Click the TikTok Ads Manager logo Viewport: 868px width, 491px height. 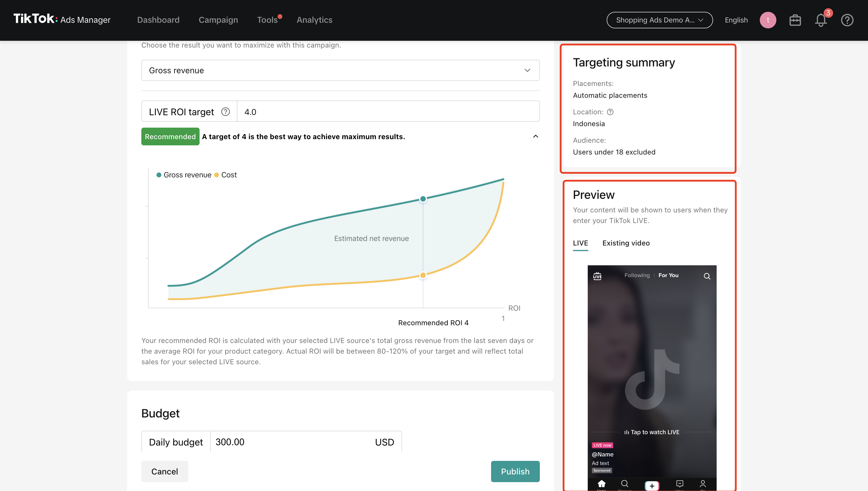(62, 19)
